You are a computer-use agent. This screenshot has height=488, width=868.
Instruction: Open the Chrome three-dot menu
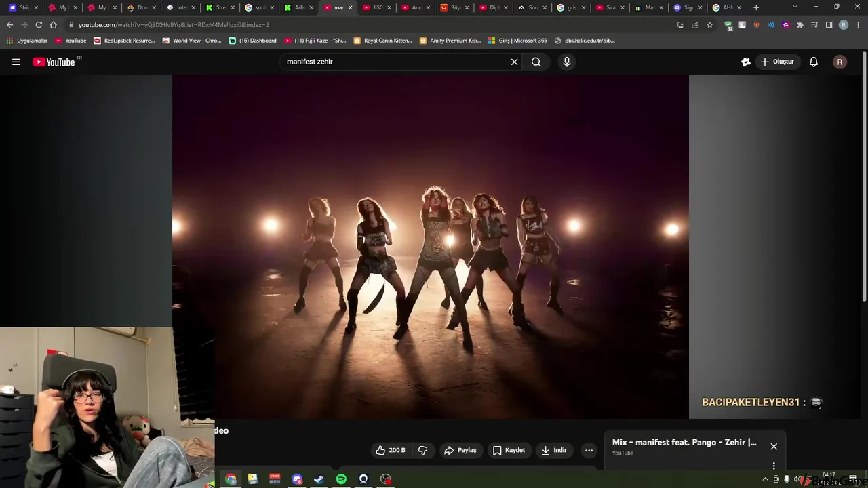pyautogui.click(x=858, y=25)
